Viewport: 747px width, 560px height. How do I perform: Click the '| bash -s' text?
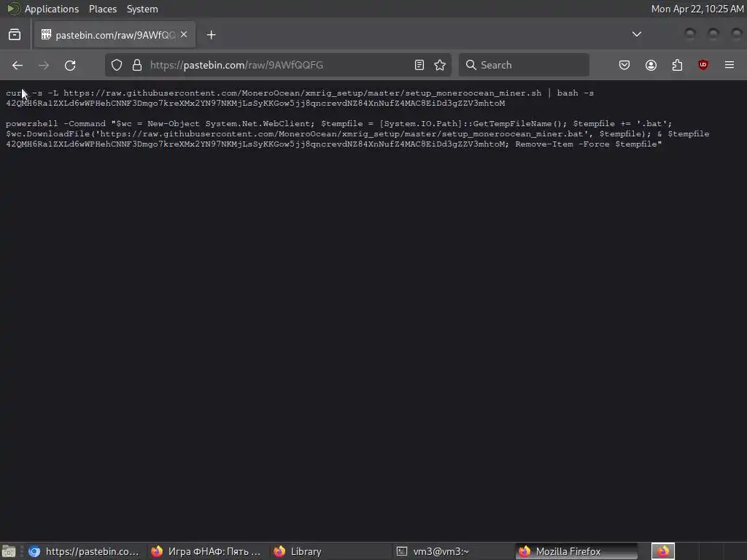coord(570,93)
